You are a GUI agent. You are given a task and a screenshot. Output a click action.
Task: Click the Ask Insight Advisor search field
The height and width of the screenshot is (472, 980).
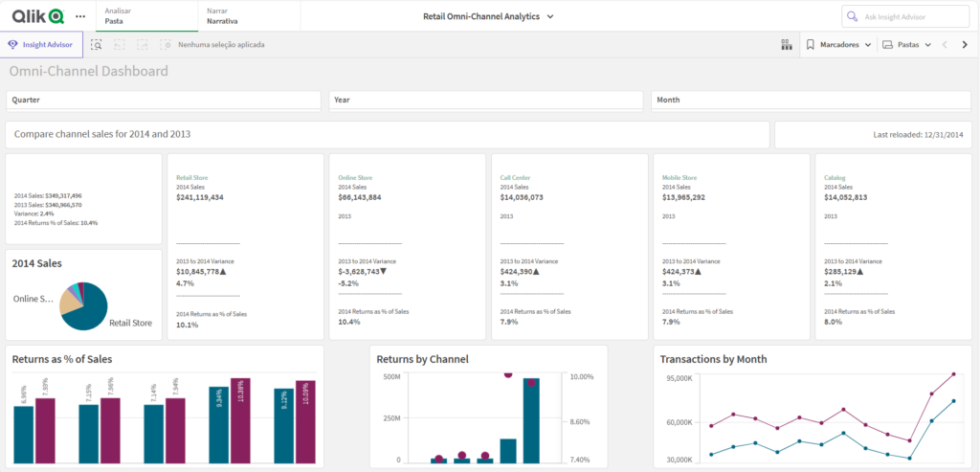pyautogui.click(x=905, y=17)
